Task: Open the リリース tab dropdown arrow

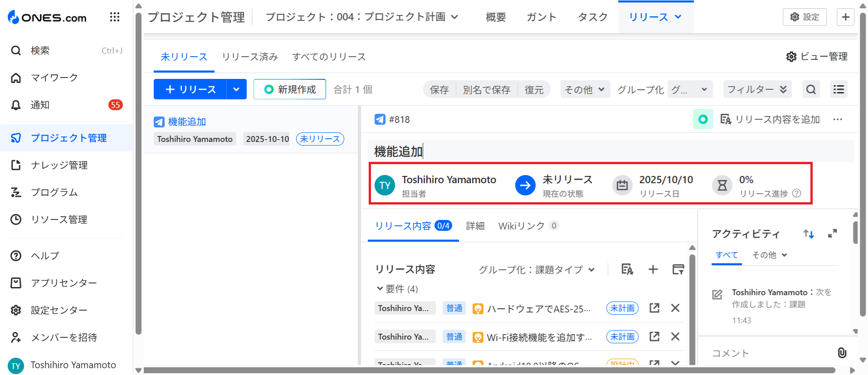Action: click(x=678, y=17)
